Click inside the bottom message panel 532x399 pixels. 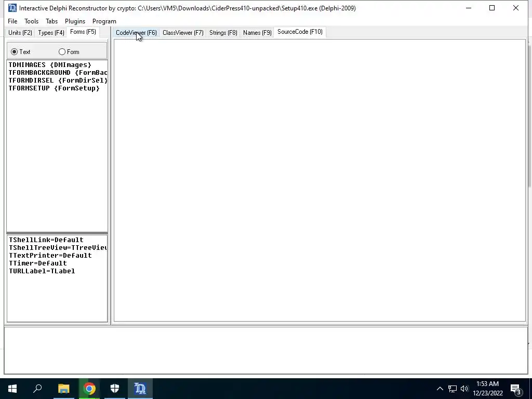tap(266, 350)
